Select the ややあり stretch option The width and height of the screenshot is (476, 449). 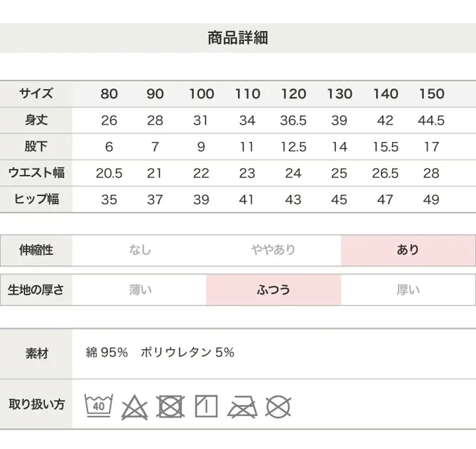click(274, 250)
